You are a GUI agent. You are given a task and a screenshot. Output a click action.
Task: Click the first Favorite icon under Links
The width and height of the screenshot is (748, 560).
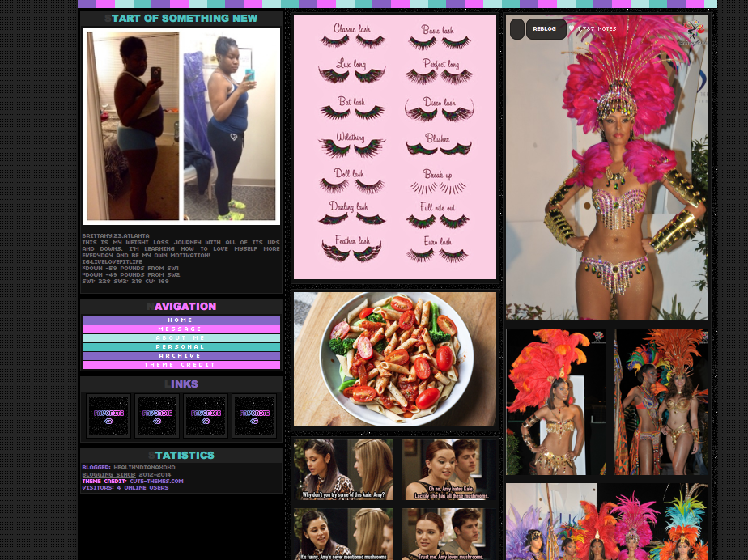tap(108, 416)
